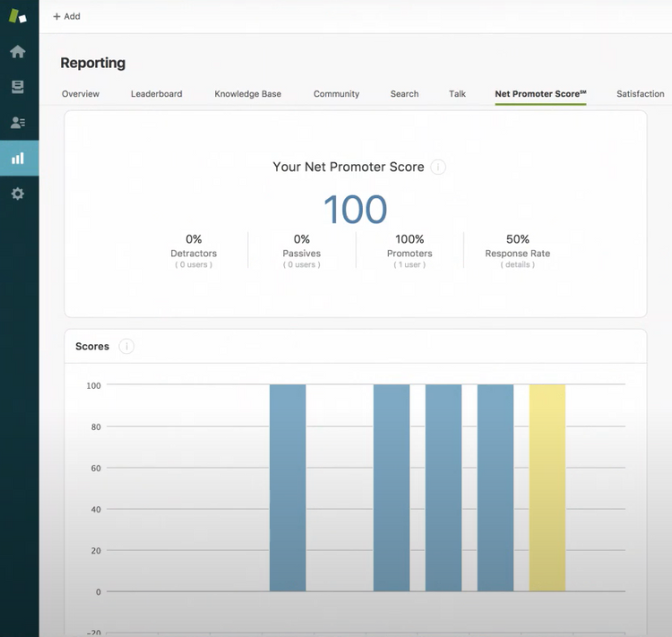This screenshot has height=637, width=672.
Task: Click the Zendesk logo icon
Action: point(18,16)
